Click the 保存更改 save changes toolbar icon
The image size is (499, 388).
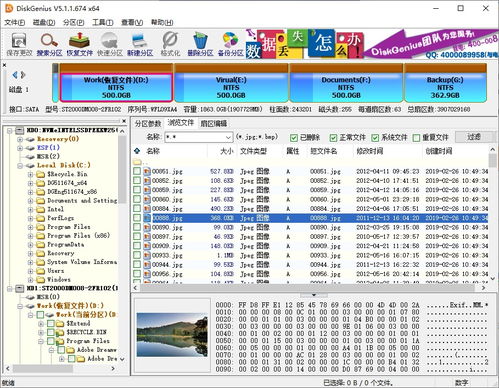click(19, 44)
